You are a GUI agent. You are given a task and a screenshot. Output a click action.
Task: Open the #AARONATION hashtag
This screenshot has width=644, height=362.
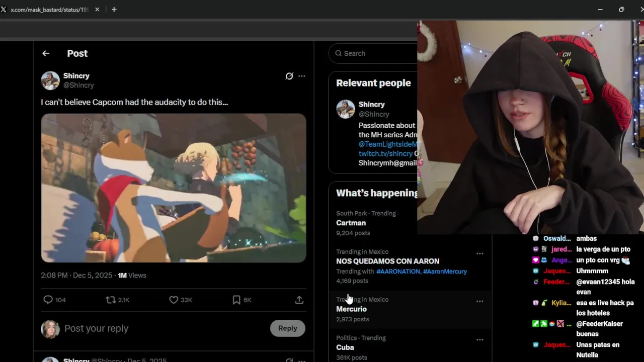[398, 271]
